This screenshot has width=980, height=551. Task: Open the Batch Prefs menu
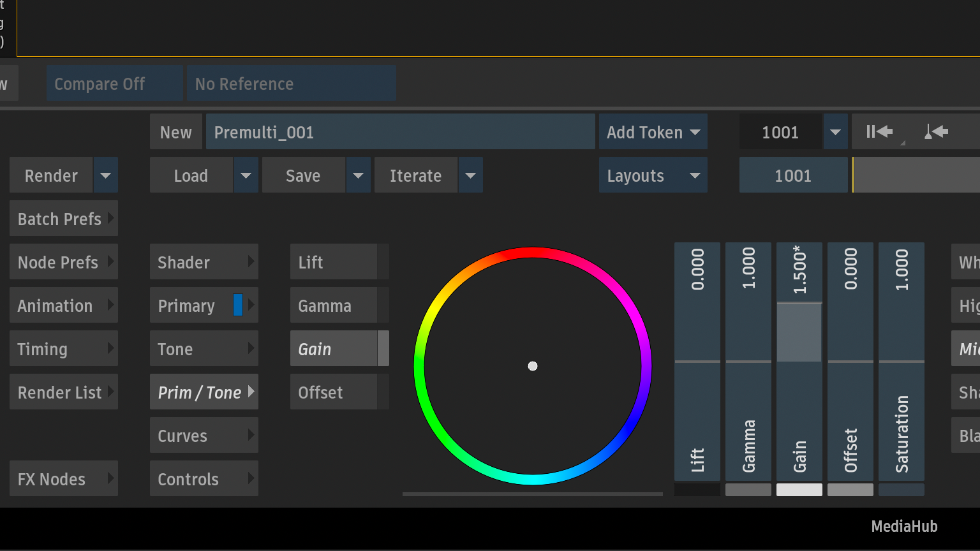coord(64,219)
